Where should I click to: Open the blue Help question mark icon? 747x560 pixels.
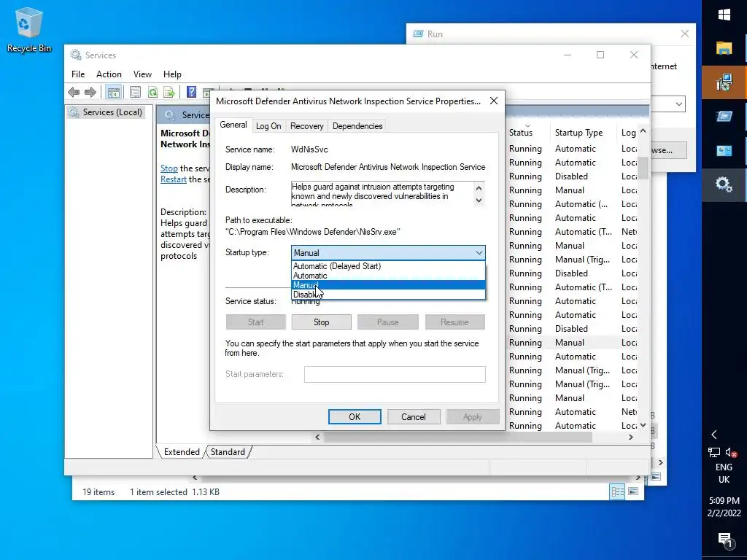[x=192, y=92]
